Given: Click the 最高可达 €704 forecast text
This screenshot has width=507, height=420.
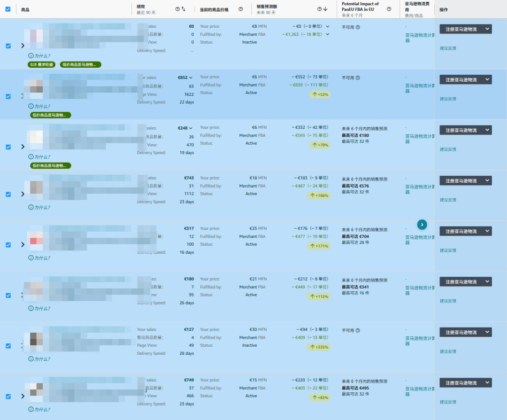Looking at the screenshot, I should pos(355,236).
